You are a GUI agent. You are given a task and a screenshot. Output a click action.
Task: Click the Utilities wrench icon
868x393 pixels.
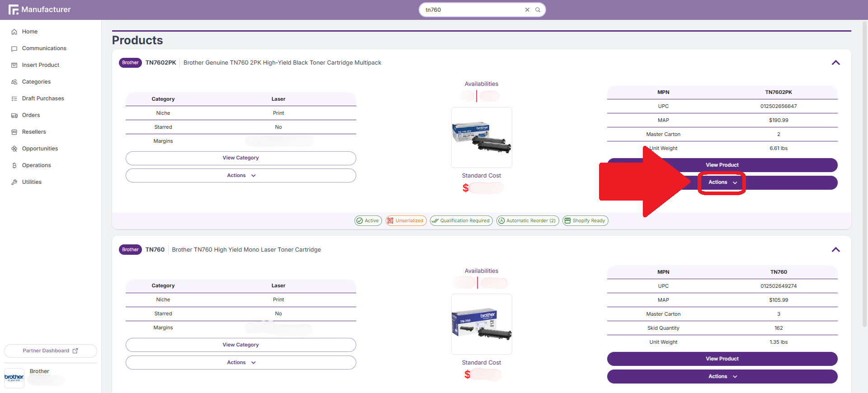coord(14,182)
